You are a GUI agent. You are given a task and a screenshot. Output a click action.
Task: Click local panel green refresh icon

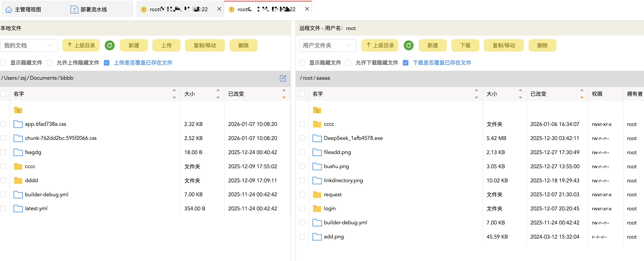(110, 45)
